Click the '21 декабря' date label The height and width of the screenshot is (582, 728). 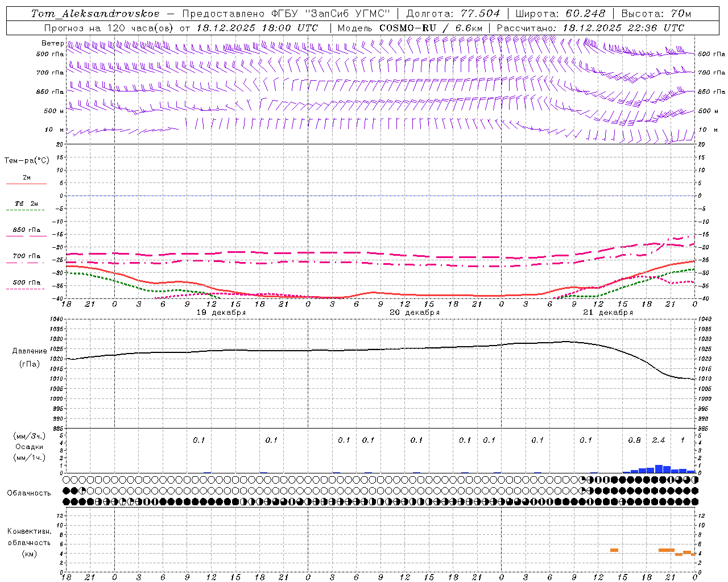(608, 313)
